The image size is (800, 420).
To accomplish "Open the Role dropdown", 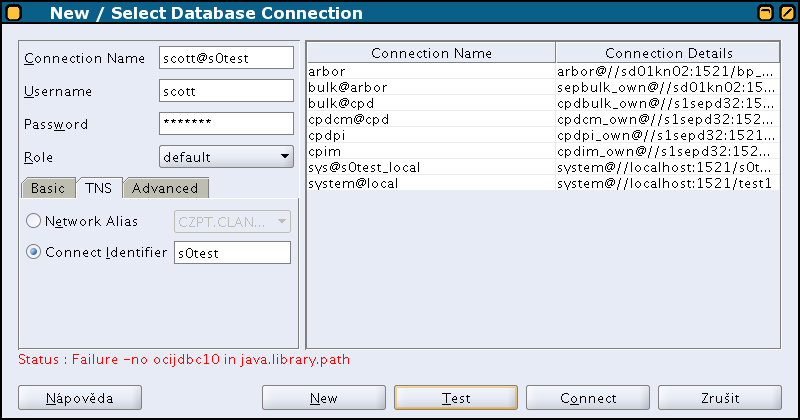I will (x=226, y=157).
